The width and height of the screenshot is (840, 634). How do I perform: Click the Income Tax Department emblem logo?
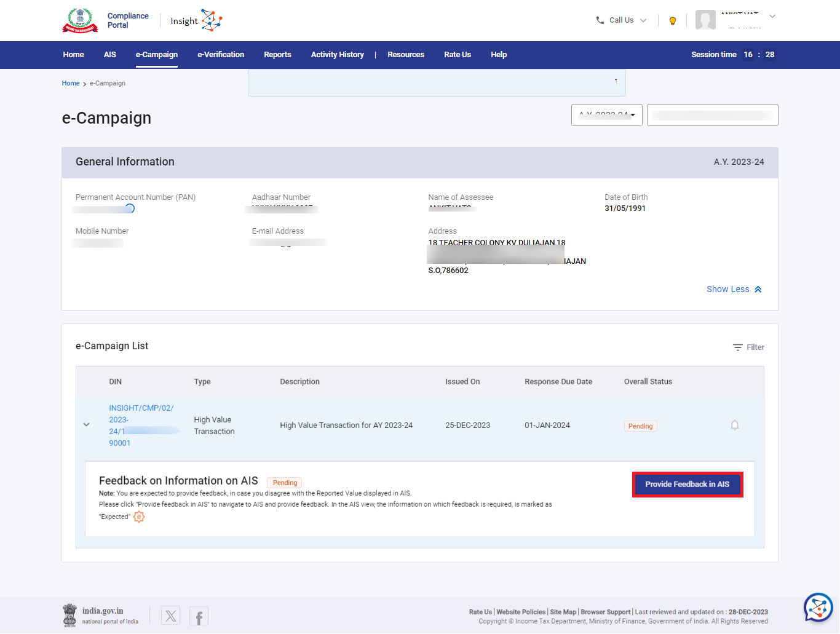80,20
